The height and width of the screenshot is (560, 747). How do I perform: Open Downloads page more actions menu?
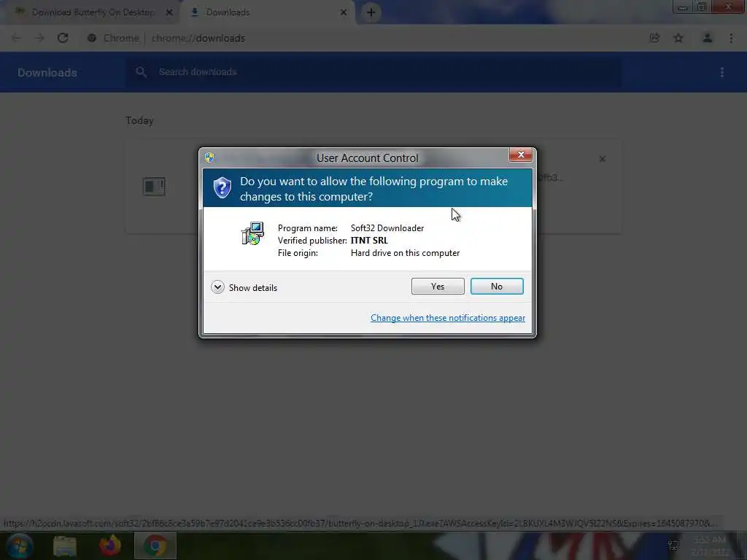pos(722,72)
